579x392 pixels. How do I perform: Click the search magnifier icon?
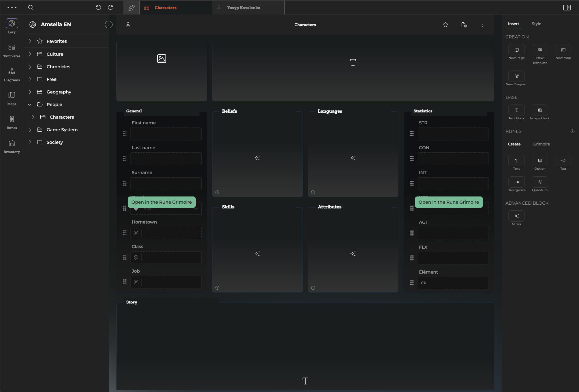[31, 8]
